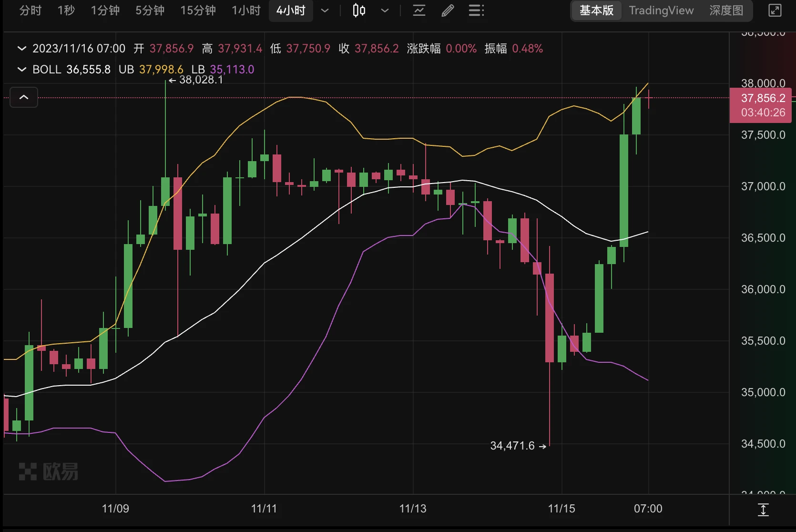
Task: Click the 欧易 OKX watermark logo
Action: 48,471
